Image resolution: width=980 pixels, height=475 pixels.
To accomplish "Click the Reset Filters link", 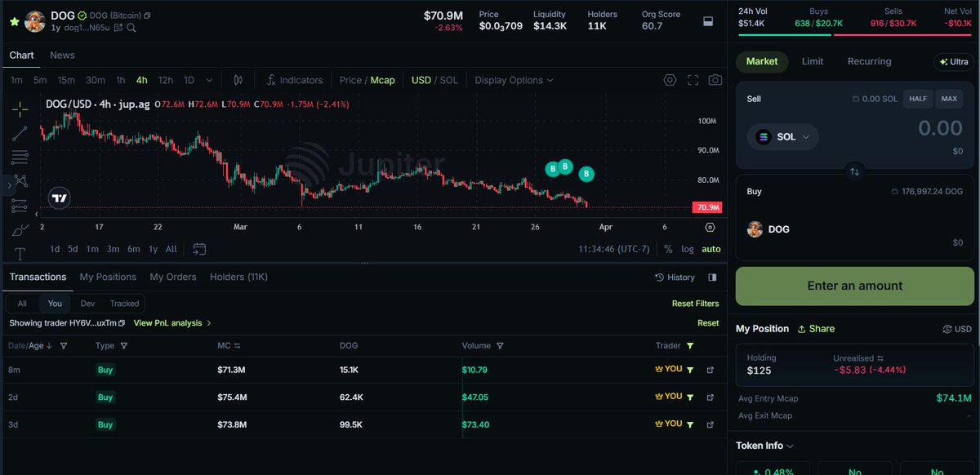I will [696, 304].
